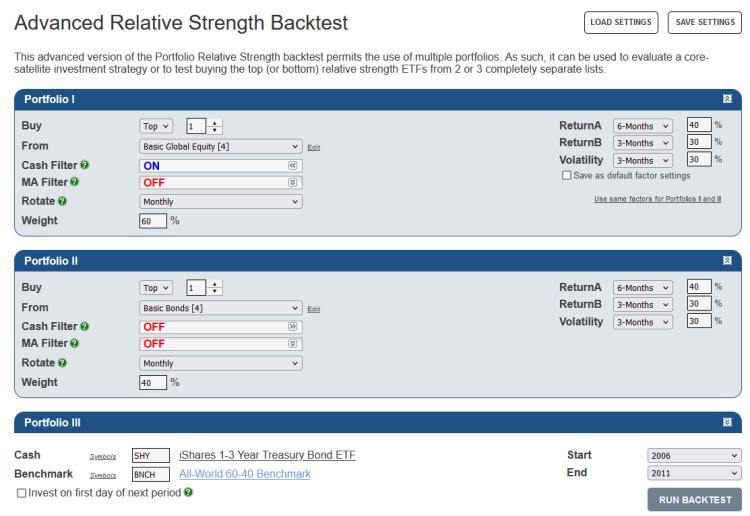
Task: Click help icon beside Invest on first day
Action: click(188, 492)
